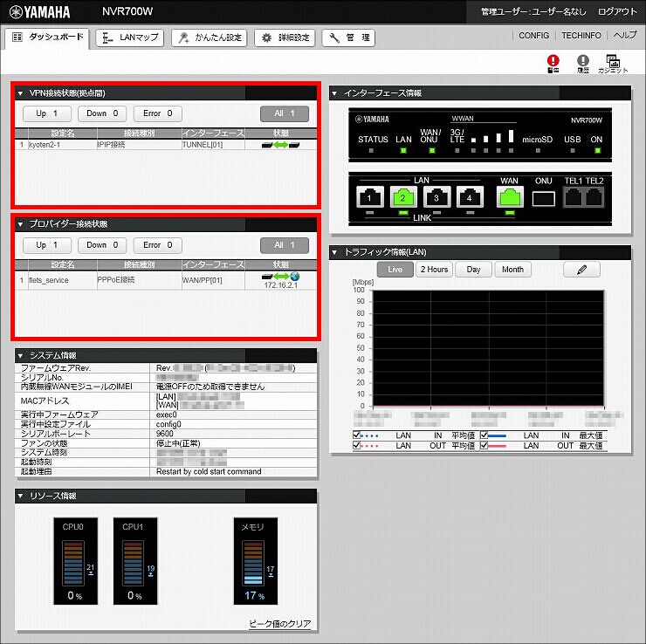
Task: Click ログアウト to log out
Action: [616, 12]
